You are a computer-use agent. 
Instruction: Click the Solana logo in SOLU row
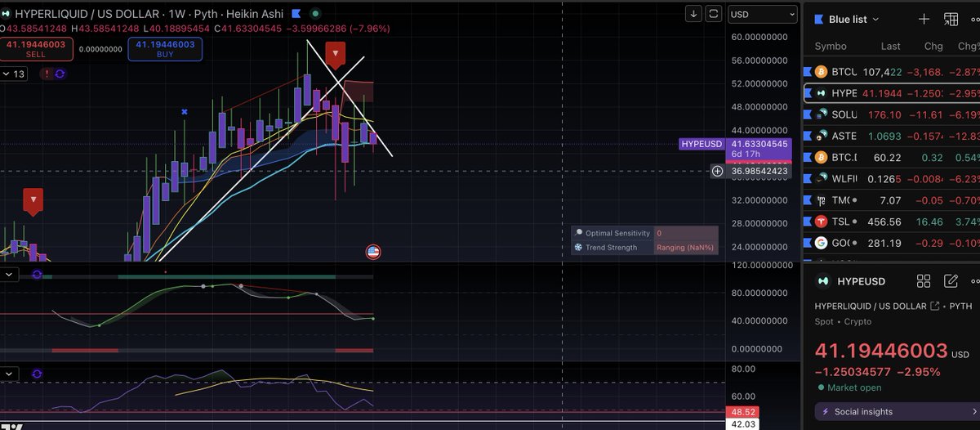821,114
